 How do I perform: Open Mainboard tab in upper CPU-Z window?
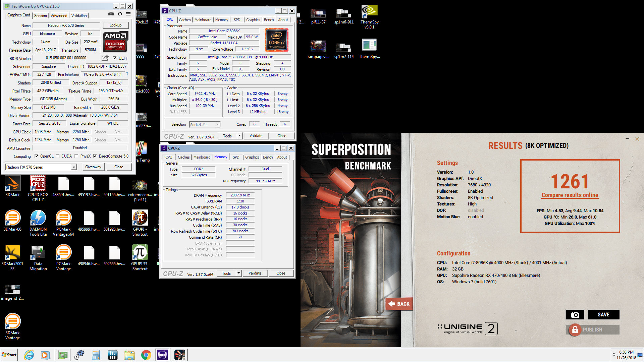click(203, 20)
